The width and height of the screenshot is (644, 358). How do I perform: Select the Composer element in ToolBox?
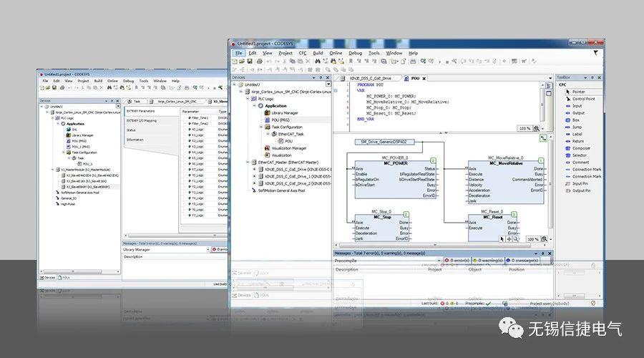click(578, 148)
